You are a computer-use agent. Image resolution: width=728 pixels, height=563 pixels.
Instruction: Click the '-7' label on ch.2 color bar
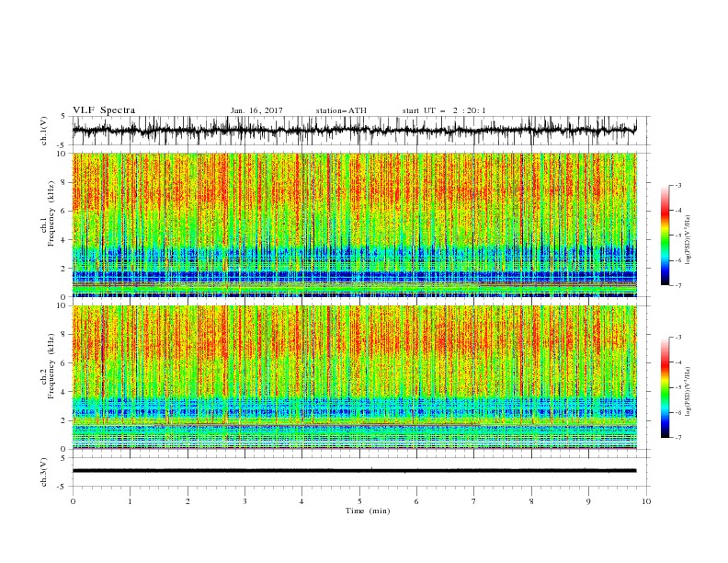point(678,437)
